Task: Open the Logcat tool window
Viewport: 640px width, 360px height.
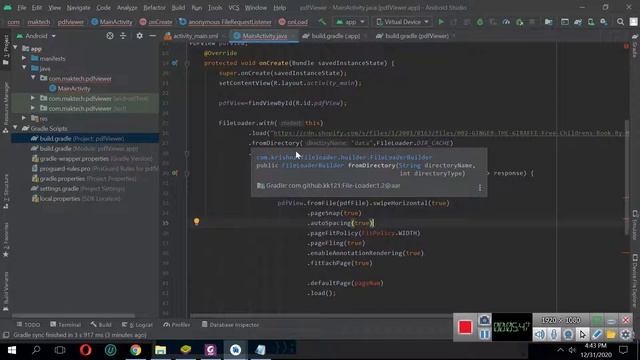Action: (x=137, y=325)
